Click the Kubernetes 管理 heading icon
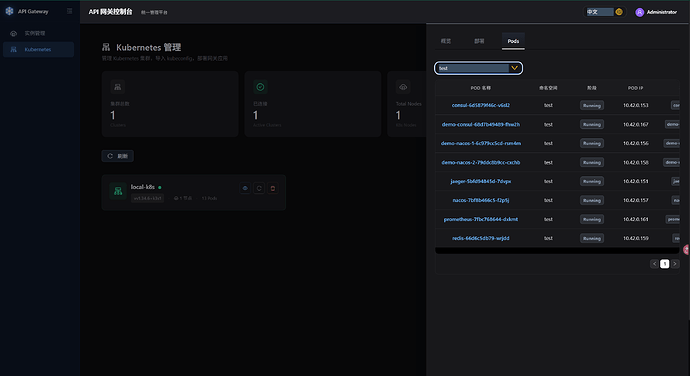690x376 pixels. coord(106,47)
